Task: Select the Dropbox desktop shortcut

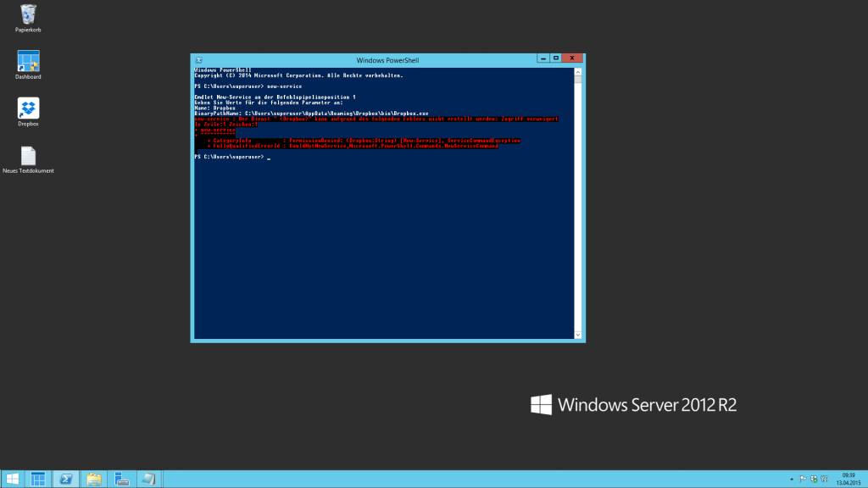Action: pyautogui.click(x=28, y=112)
